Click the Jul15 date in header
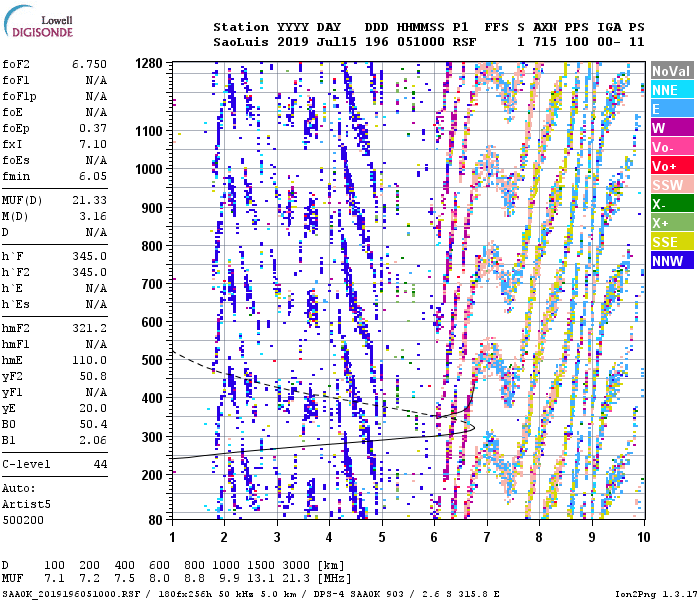Screen dimensions: 700x600 click(x=337, y=42)
